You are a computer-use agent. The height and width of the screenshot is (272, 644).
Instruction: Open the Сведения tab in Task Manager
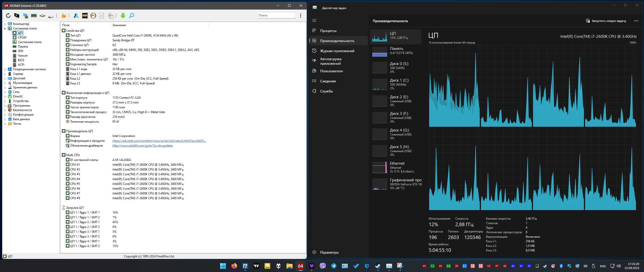point(338,81)
